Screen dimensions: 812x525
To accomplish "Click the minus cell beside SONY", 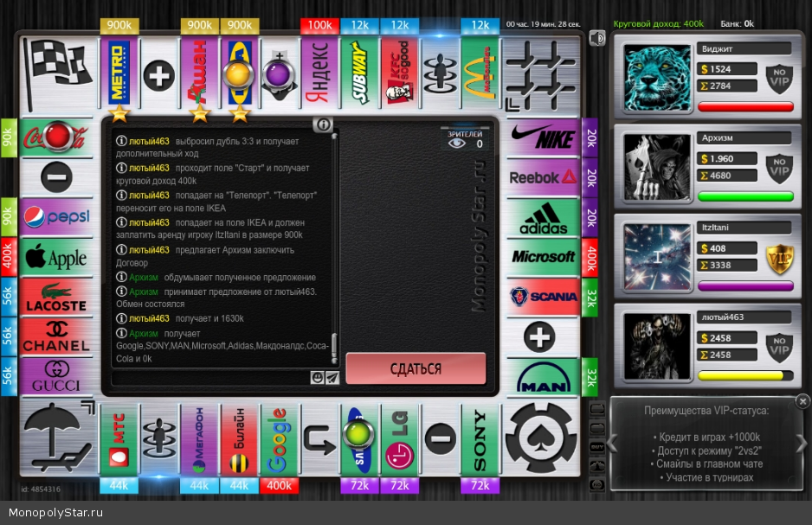I will pos(440,439).
